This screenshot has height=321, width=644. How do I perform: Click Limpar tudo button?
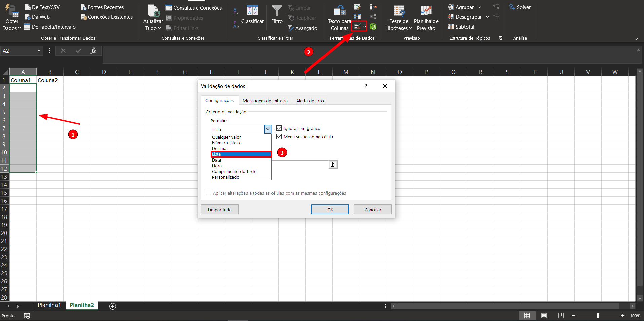tap(220, 210)
